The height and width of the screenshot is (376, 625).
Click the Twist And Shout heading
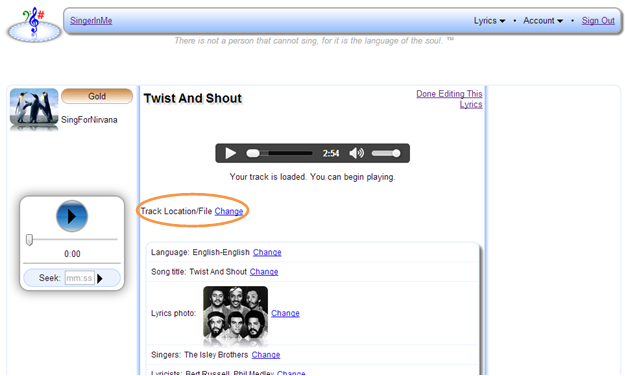(x=193, y=98)
